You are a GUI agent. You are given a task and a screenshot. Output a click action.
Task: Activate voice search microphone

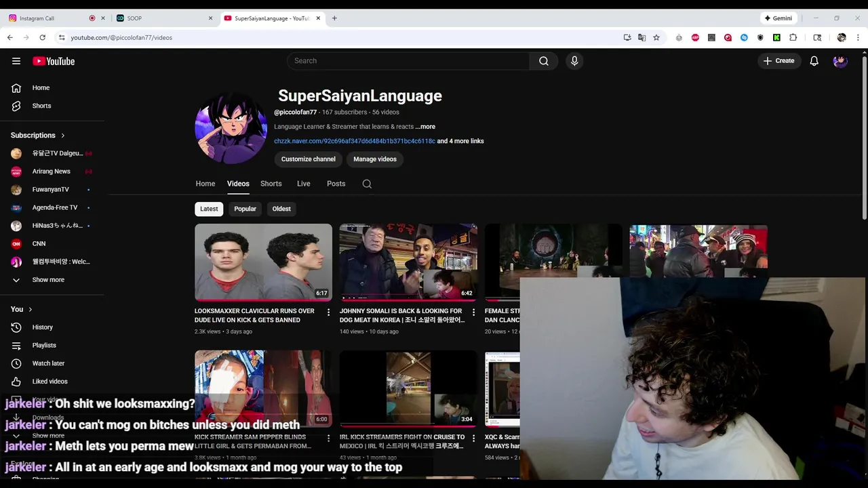(574, 61)
